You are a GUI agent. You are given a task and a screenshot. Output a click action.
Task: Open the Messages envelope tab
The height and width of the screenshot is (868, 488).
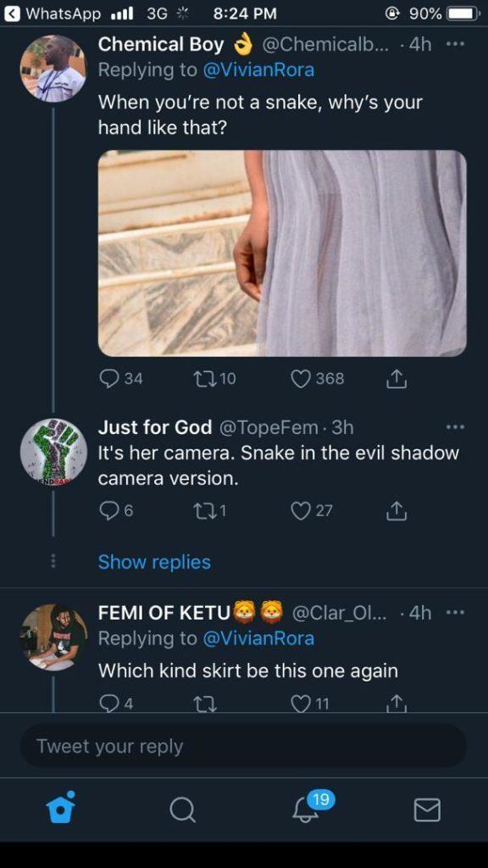(427, 810)
